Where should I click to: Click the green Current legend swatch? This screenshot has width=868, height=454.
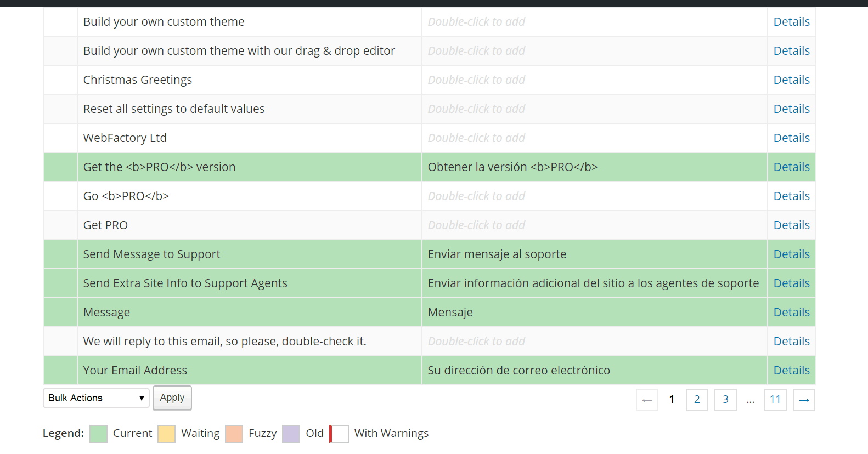tap(98, 433)
